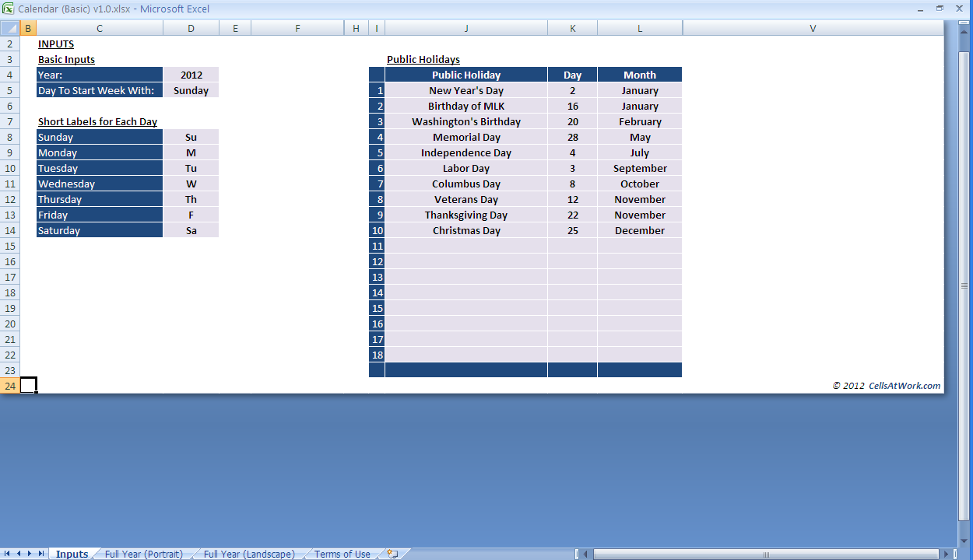Click the next sheet tab arrow
The height and width of the screenshot is (560, 973).
click(30, 554)
